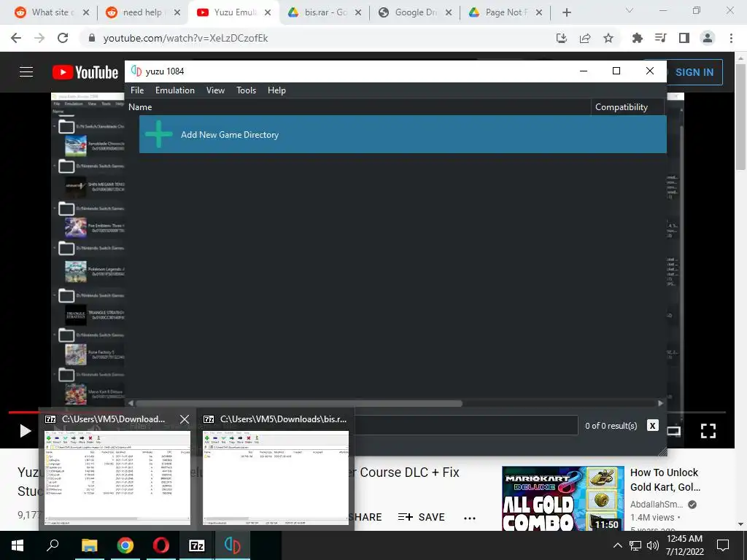This screenshot has height=560, width=747.
Task: Go forward in Chrome
Action: tap(39, 38)
